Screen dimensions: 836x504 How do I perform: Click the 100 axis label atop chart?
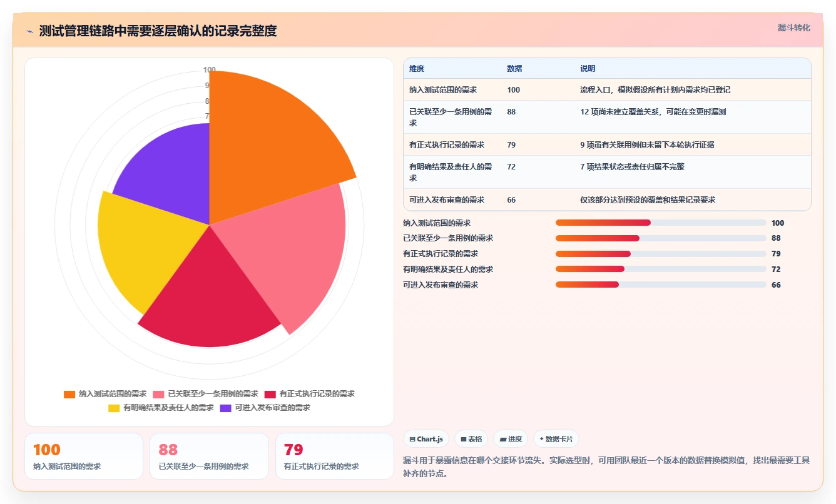210,70
